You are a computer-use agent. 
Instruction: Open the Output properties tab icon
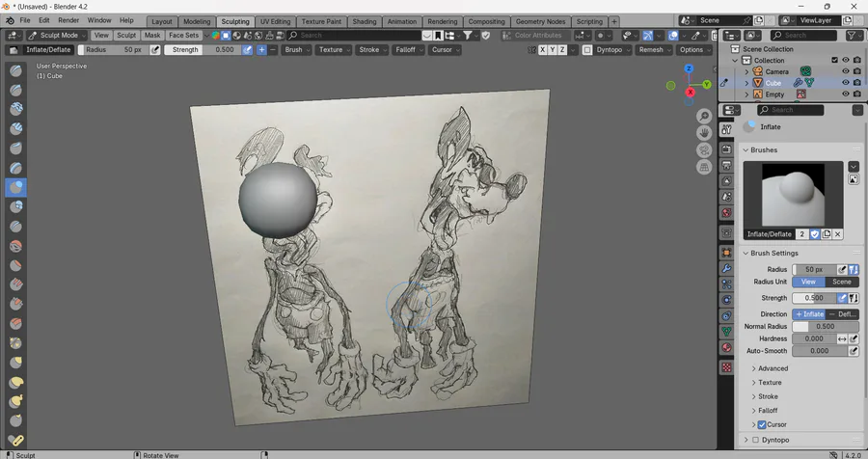727,166
